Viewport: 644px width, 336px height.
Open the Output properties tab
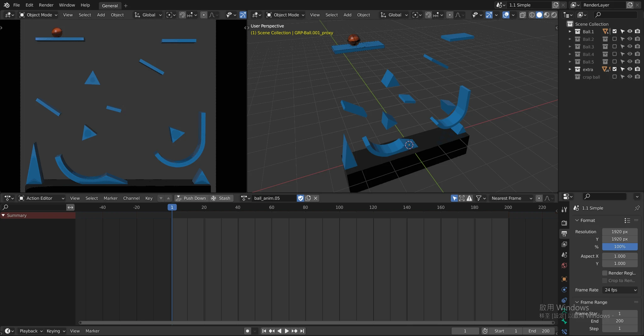tap(564, 234)
